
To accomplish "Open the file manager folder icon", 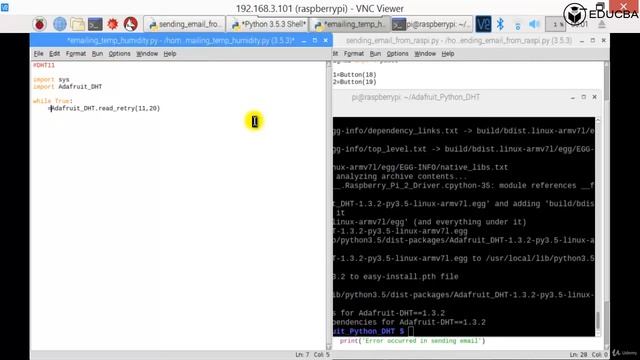I will (78, 24).
